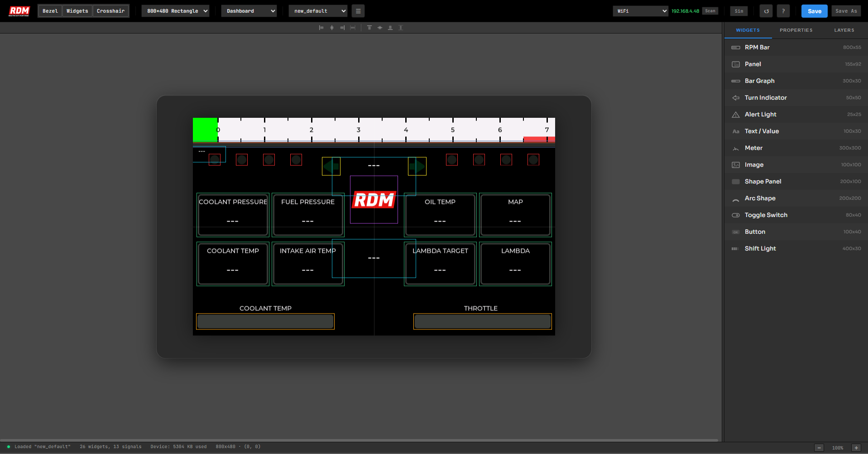Add a Panel widget from list
Viewport: 868px width, 454px height.
pyautogui.click(x=796, y=64)
